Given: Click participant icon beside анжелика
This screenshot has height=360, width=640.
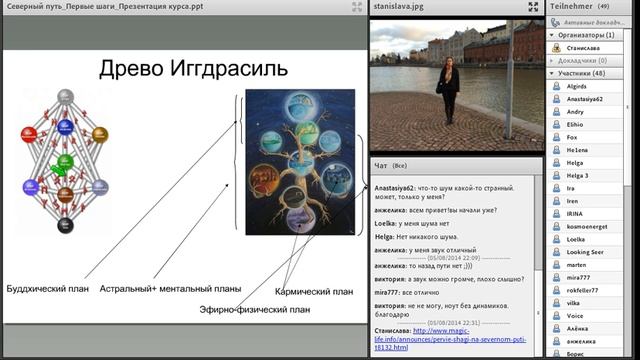Looking at the screenshot, I should (556, 341).
